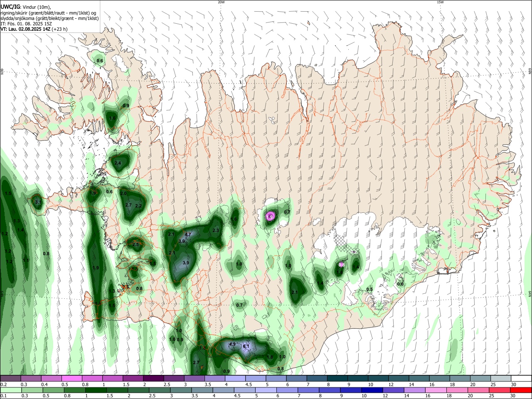Pick the light pink rain swatch between 16 and 18

click(x=436, y=390)
